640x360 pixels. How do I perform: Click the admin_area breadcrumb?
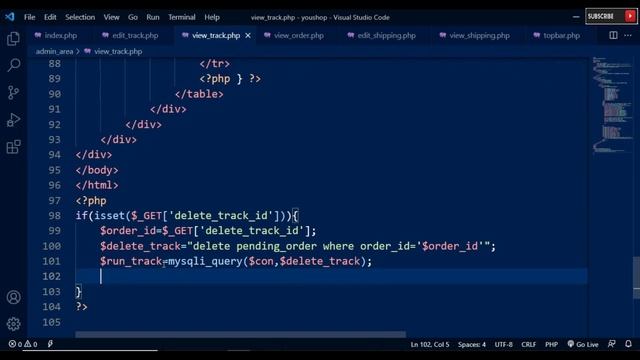54,51
